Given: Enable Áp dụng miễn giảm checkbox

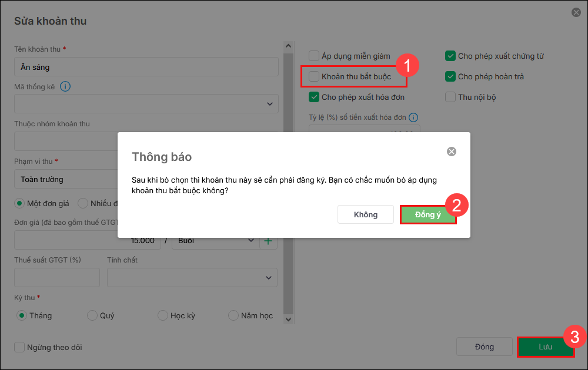Looking at the screenshot, I should [315, 56].
